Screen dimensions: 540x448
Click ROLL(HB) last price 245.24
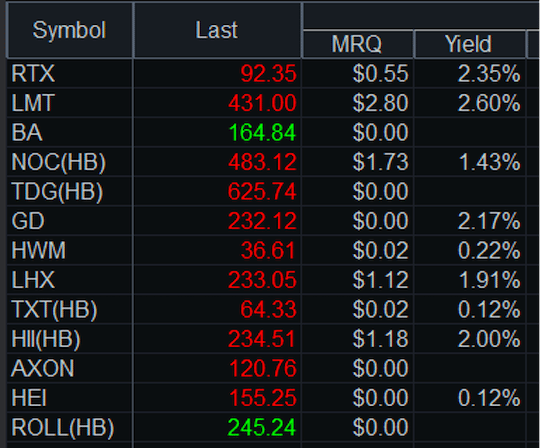click(262, 427)
